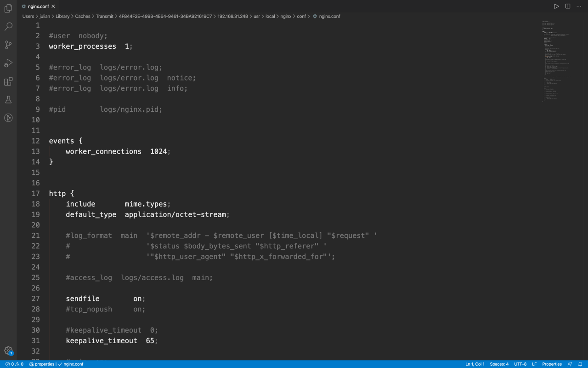The height and width of the screenshot is (368, 588).
Task: Click line number 31 in the gutter
Action: pyautogui.click(x=35, y=340)
